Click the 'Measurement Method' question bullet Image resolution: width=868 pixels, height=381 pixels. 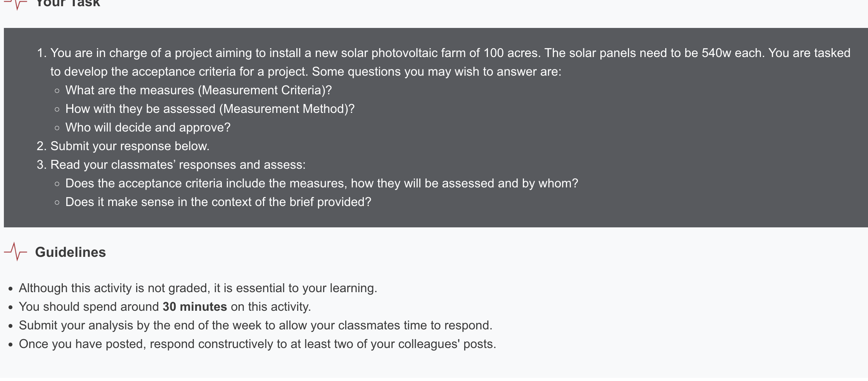[x=209, y=109]
